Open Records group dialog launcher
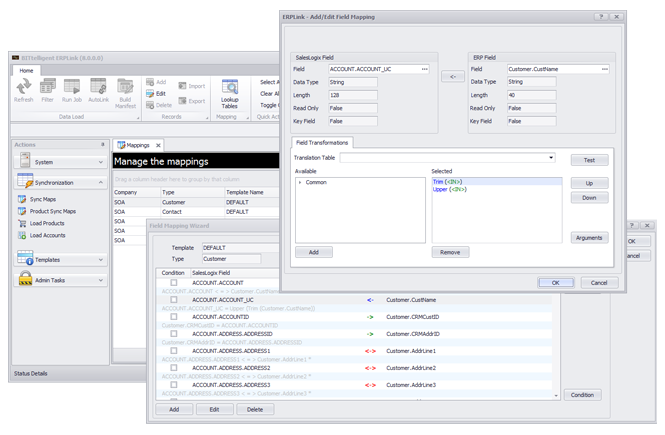The height and width of the screenshot is (435, 665). (x=207, y=118)
